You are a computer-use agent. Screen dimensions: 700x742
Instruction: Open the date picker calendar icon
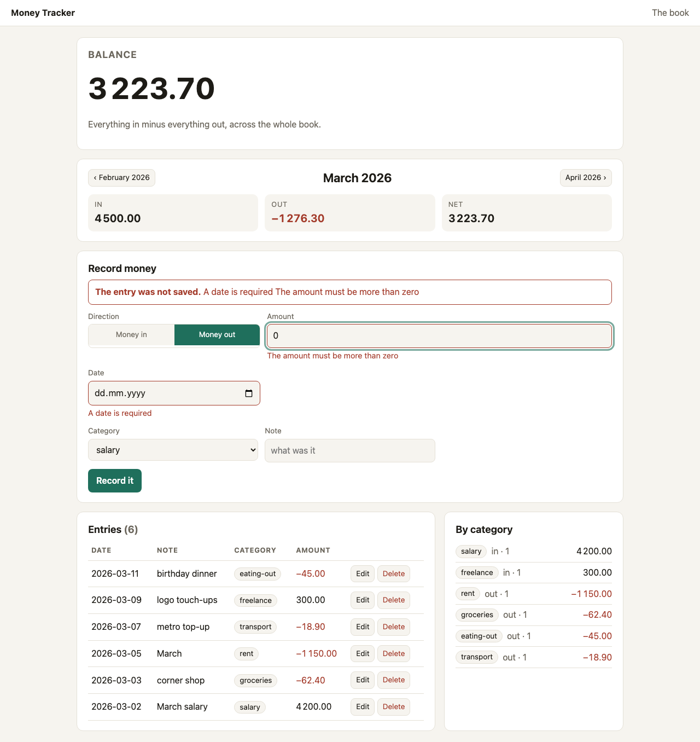(249, 393)
